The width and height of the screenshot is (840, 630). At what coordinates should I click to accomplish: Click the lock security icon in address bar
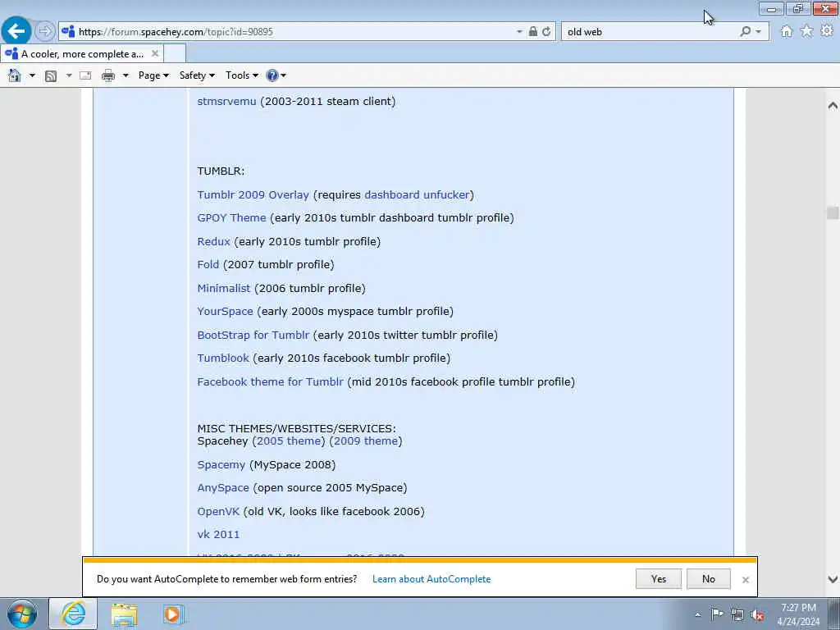533,32
